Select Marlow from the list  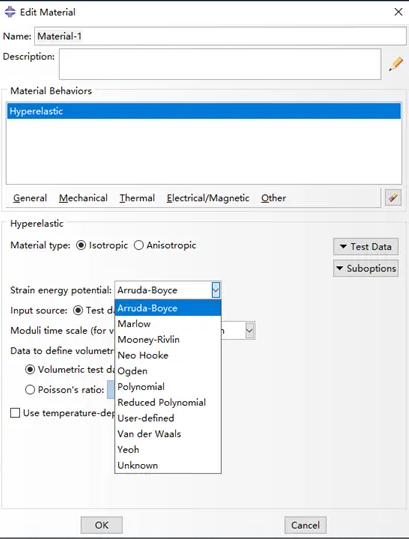point(168,324)
